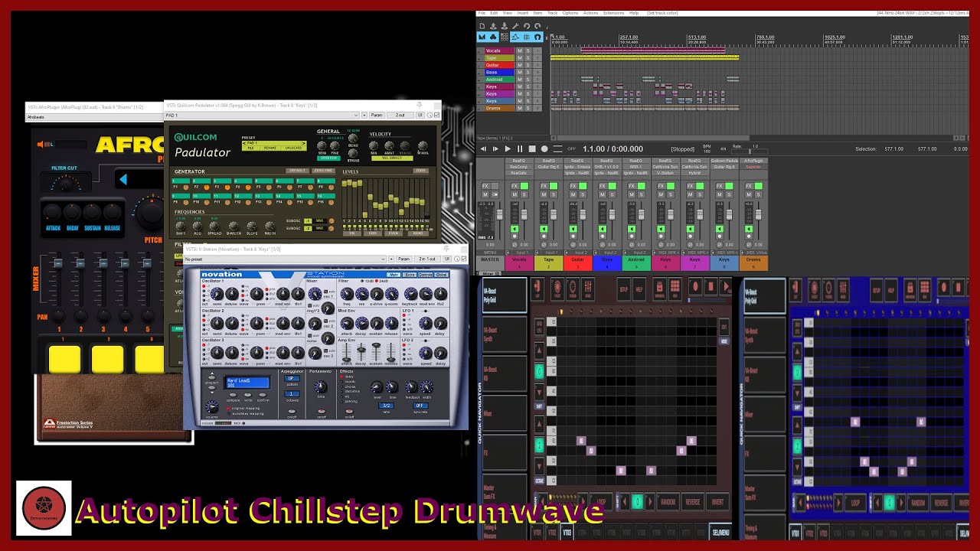Solo the Android channel in the mixer

pyautogui.click(x=642, y=194)
